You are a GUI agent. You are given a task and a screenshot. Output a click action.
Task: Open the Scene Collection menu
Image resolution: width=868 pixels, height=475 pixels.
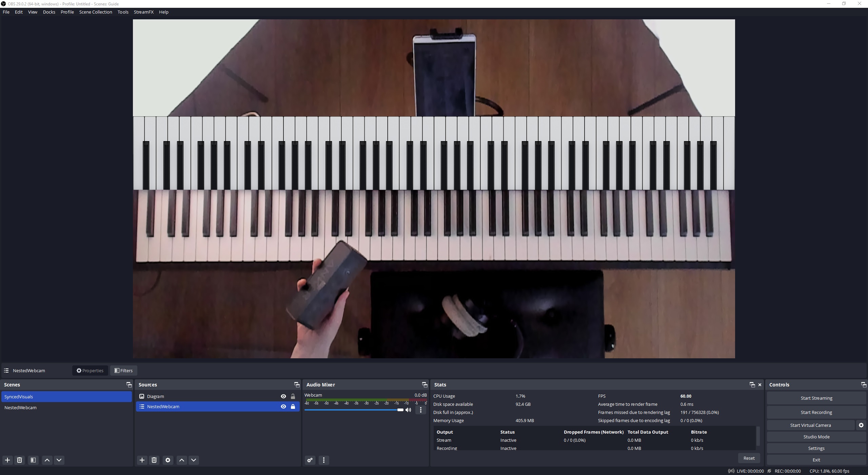pos(96,12)
